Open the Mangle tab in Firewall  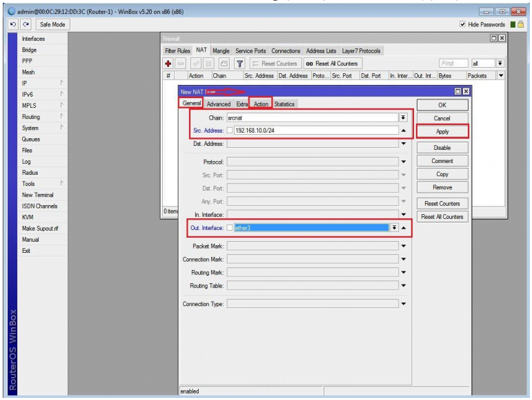pos(221,51)
